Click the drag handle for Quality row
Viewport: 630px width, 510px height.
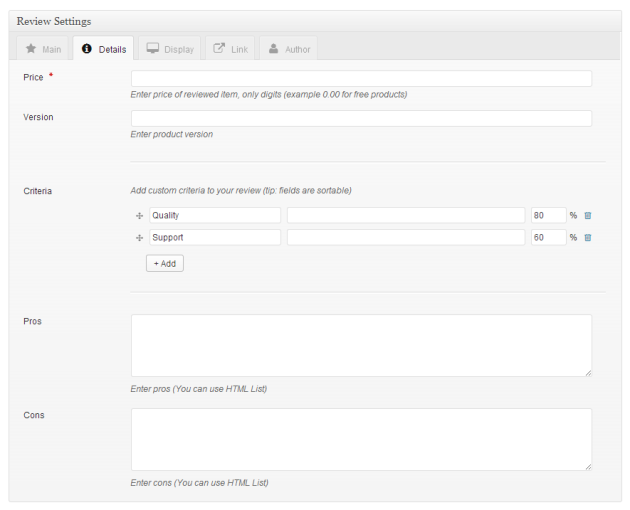[x=139, y=216]
